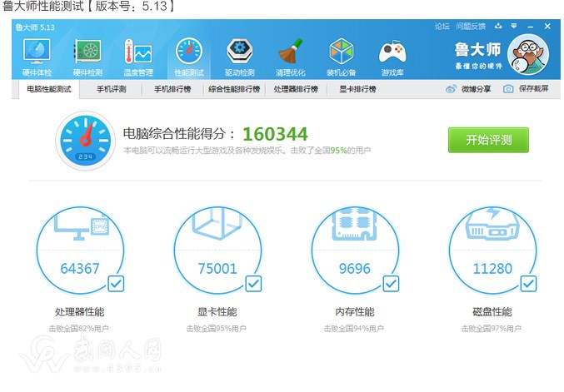This screenshot has height=392, width=564.
Task: Open the 硬件体检 hardware checkup icon
Action: click(x=37, y=52)
